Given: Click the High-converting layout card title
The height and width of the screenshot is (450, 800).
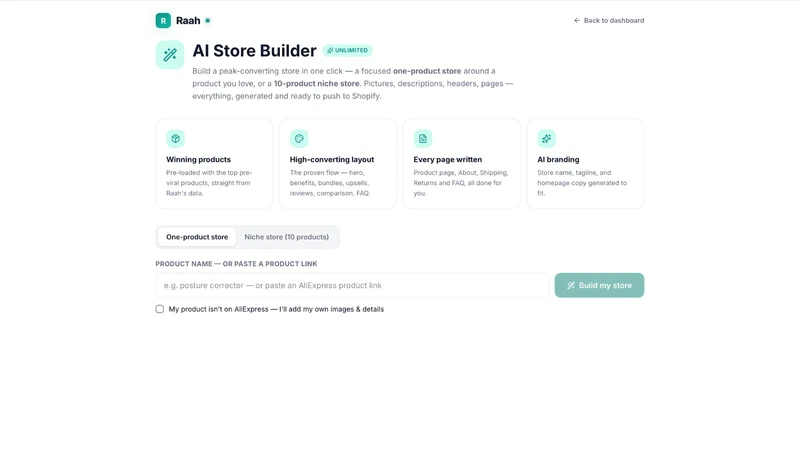Looking at the screenshot, I should coord(332,159).
